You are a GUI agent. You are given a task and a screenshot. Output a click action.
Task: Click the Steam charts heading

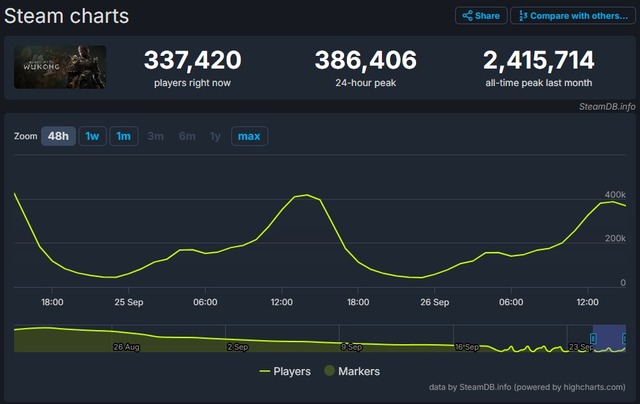coord(67,16)
